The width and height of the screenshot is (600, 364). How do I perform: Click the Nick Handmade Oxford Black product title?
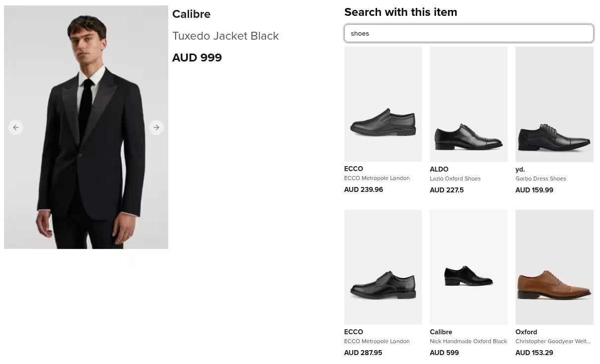pos(468,341)
